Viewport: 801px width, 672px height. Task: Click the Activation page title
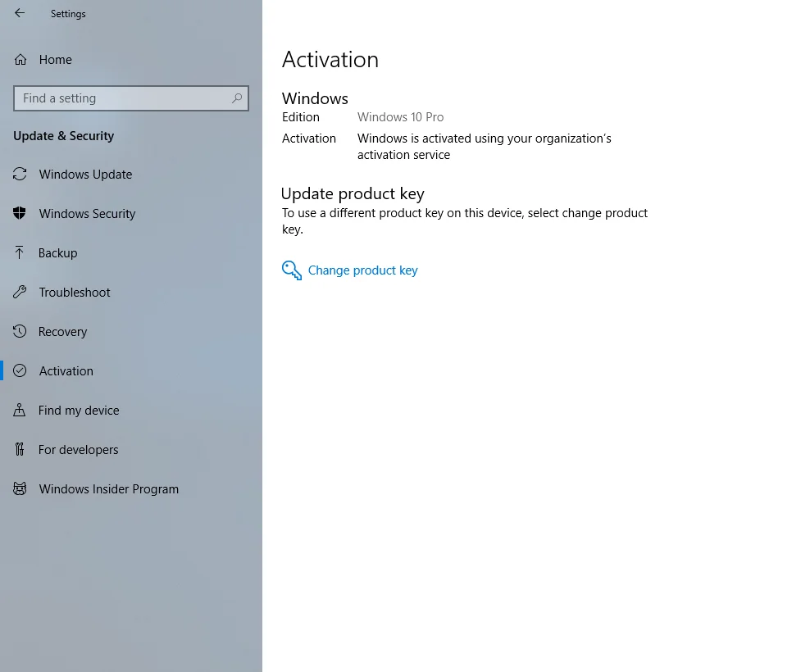click(x=330, y=60)
